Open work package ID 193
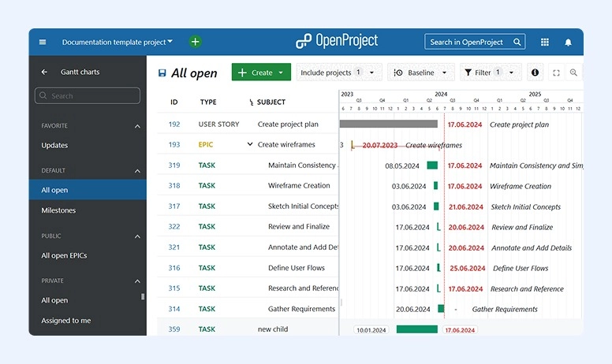Image resolution: width=612 pixels, height=364 pixels. pos(174,145)
